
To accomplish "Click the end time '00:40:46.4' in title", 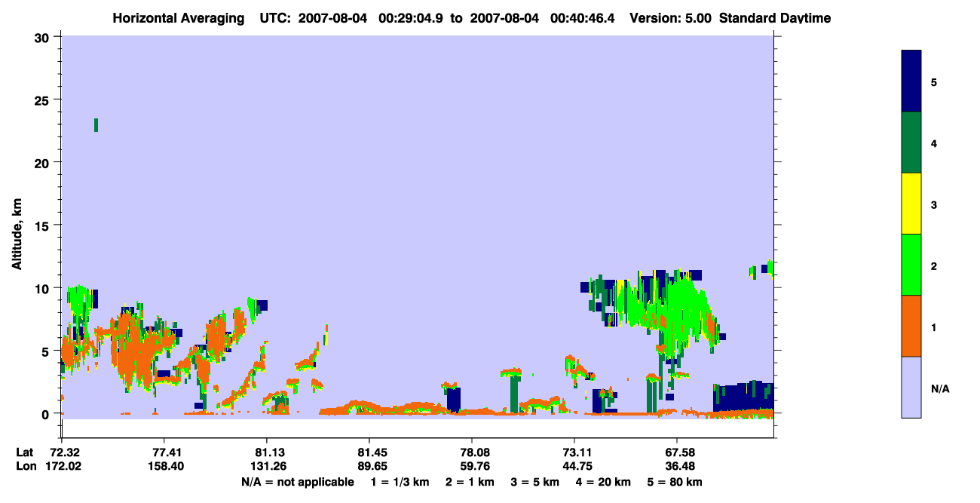I will click(x=582, y=17).
